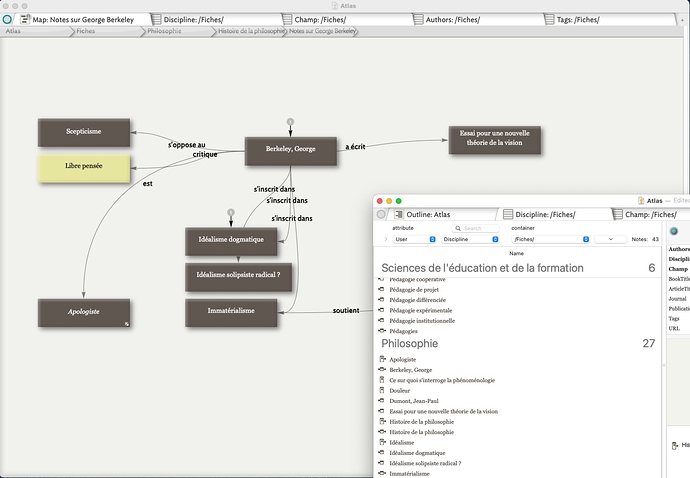690x478 pixels.
Task: Click the 'a écrit' link label
Action: [x=355, y=147]
